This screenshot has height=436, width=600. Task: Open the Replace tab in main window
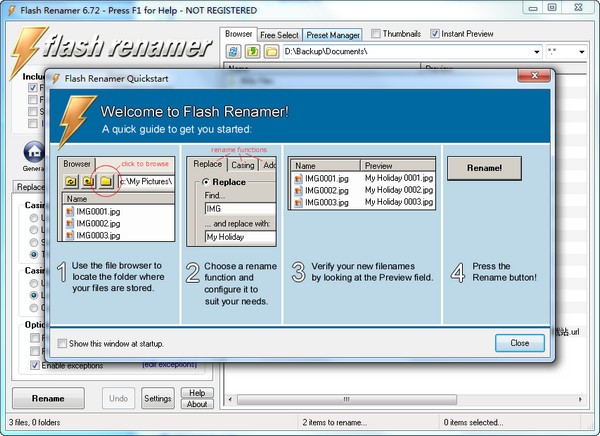pyautogui.click(x=30, y=187)
